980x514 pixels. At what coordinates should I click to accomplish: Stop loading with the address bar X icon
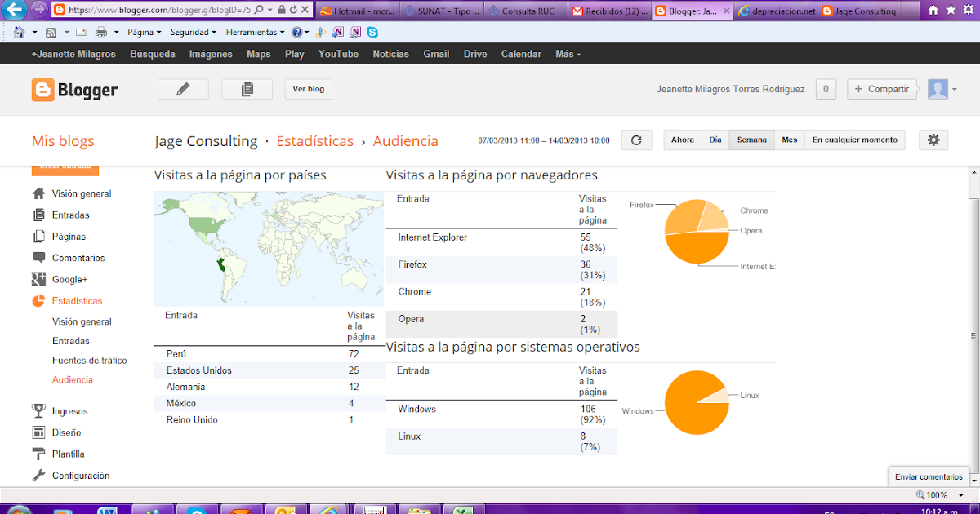(x=305, y=11)
